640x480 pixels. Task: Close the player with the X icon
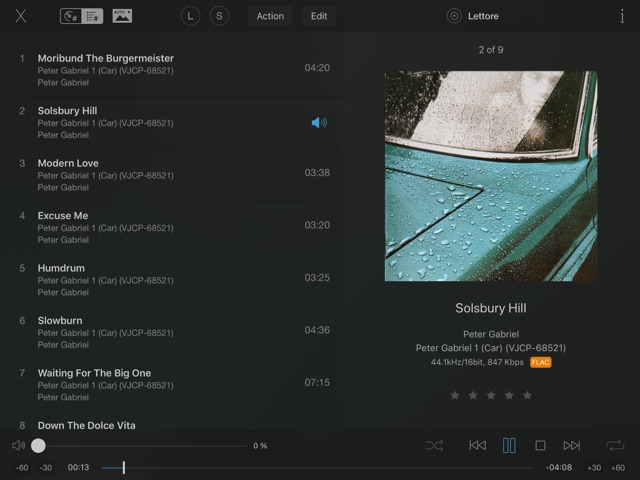(x=20, y=16)
